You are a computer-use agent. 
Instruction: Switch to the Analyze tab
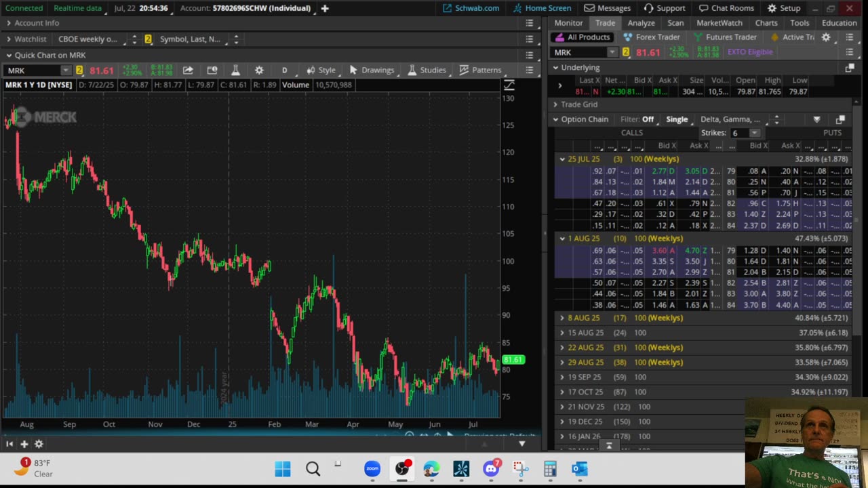641,23
